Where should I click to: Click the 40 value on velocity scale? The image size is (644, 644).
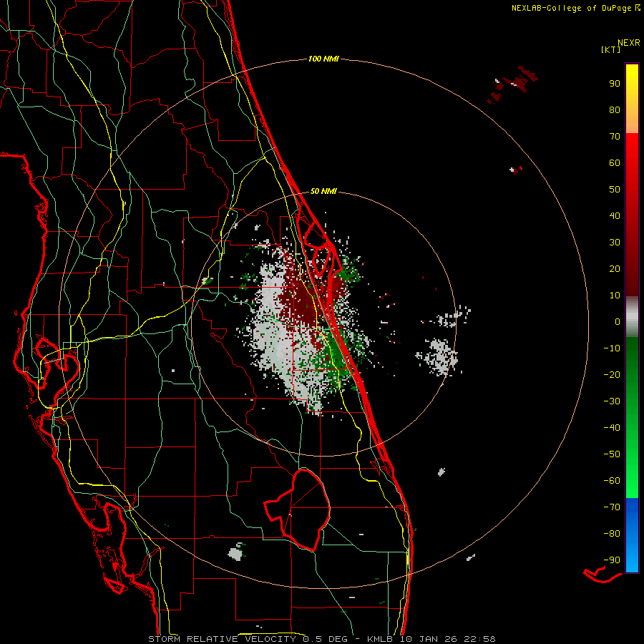[x=615, y=215]
